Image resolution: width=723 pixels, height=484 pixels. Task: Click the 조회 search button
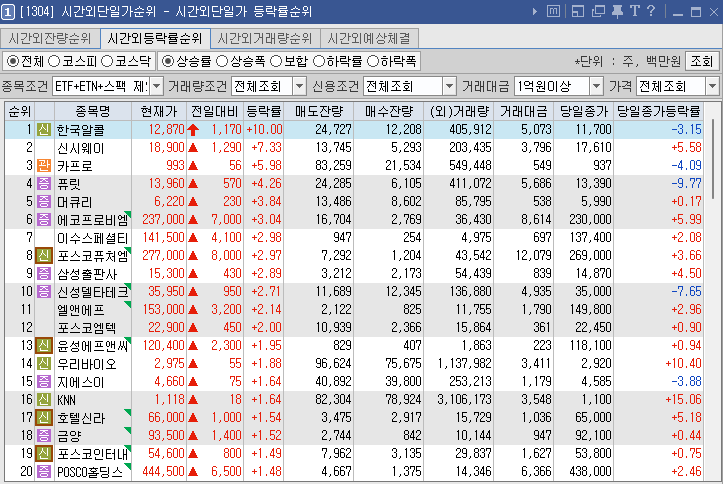[x=702, y=61]
